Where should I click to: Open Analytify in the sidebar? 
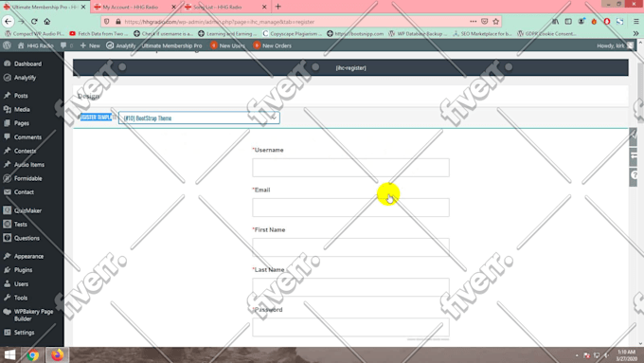coord(25,78)
